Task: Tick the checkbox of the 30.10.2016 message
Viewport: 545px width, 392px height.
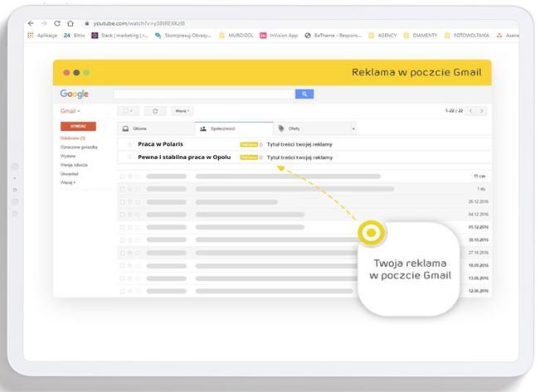Action: pos(122,240)
